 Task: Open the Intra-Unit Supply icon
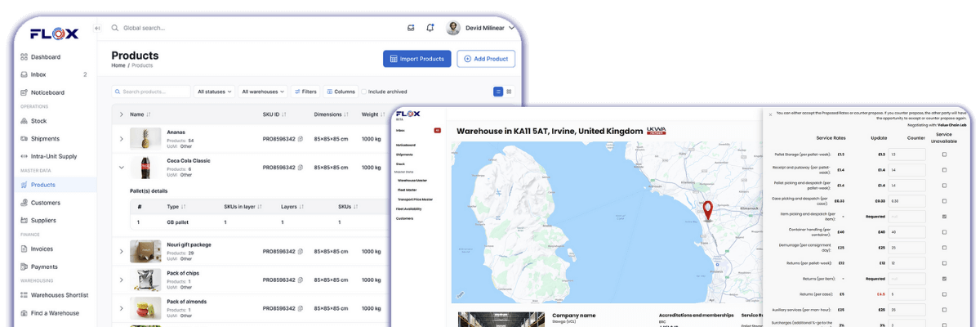[x=24, y=156]
